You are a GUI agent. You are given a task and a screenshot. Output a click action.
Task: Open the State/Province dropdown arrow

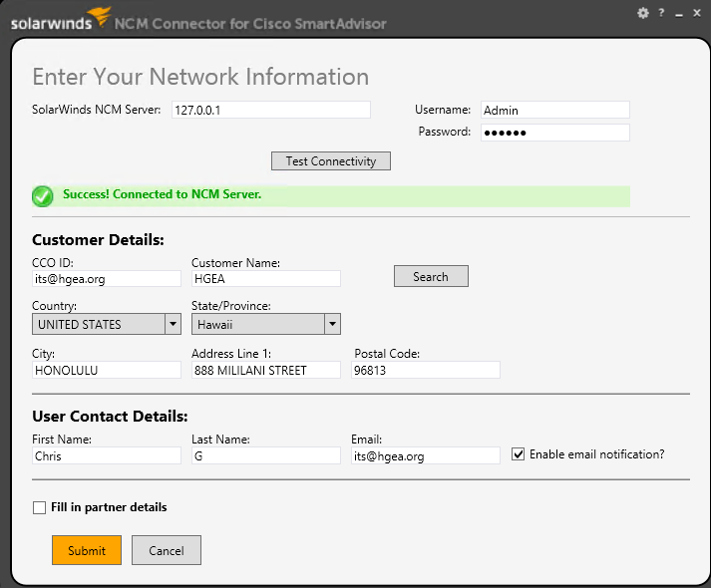(332, 324)
